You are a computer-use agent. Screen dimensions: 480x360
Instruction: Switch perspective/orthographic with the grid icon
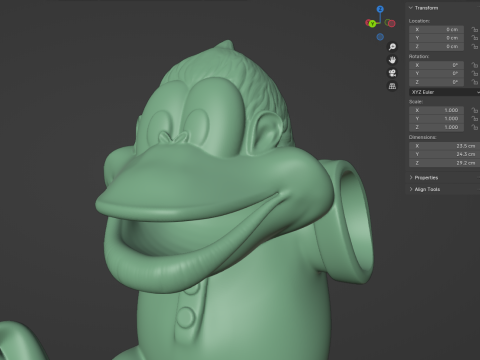click(x=392, y=86)
